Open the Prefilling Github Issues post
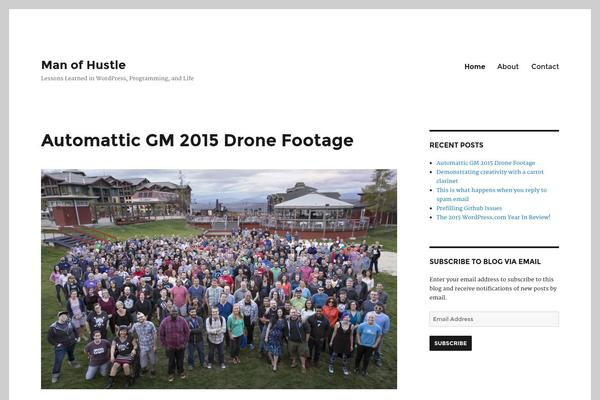 click(x=469, y=208)
